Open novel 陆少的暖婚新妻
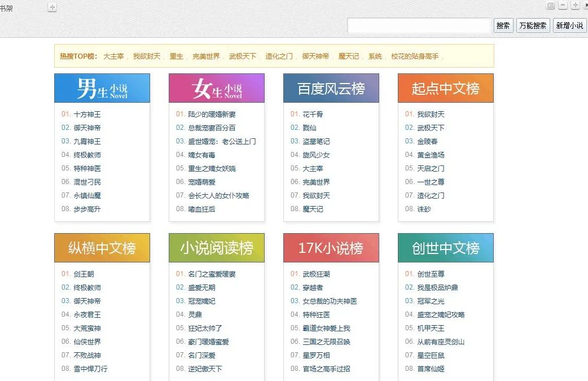Screen dimensions: 588x381 pyautogui.click(x=212, y=115)
